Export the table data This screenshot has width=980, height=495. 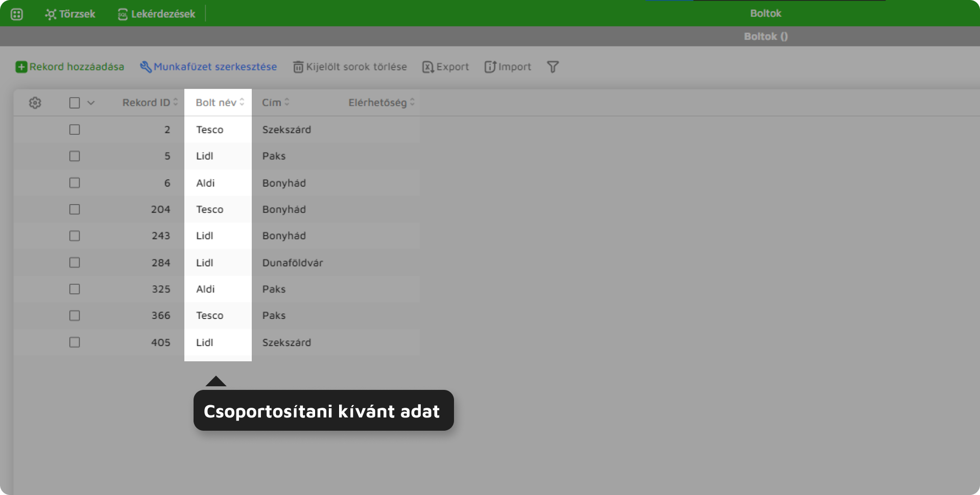(x=445, y=67)
